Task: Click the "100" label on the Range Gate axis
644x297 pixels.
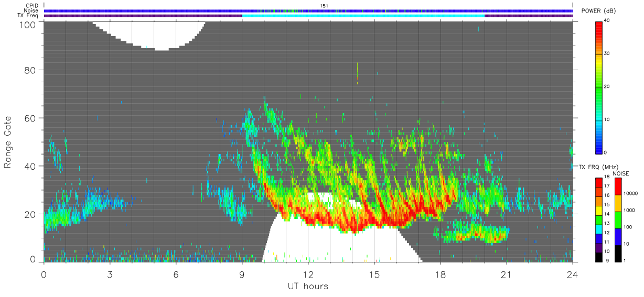Action: (x=27, y=24)
